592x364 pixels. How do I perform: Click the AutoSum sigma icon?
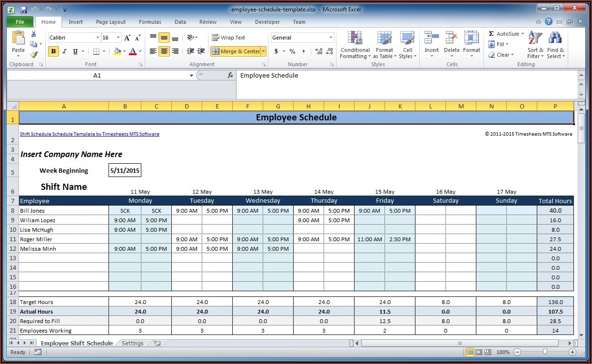point(492,34)
